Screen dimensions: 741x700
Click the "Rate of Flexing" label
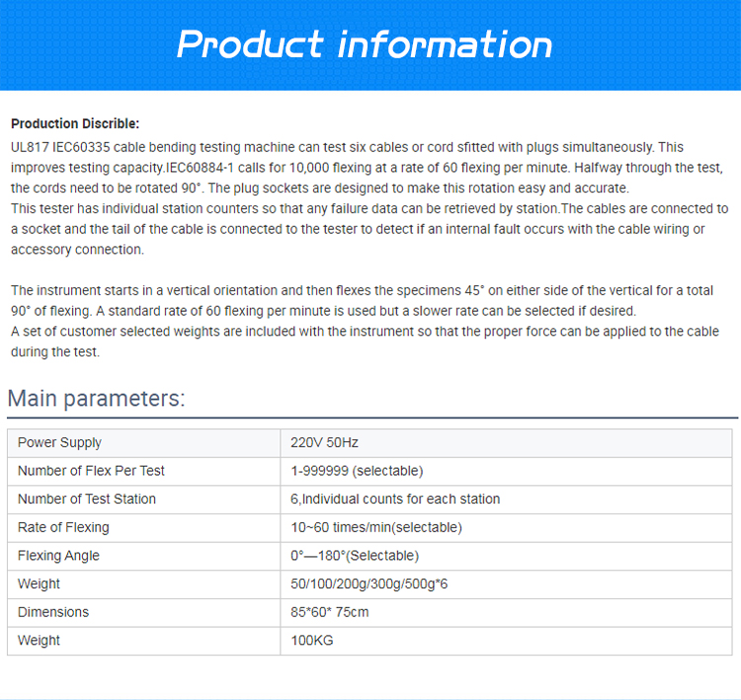click(63, 527)
